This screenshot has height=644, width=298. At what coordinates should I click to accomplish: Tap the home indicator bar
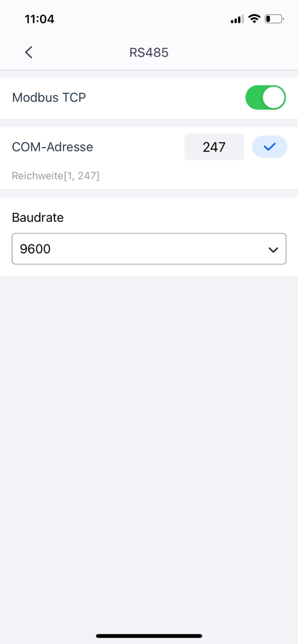pos(149,636)
